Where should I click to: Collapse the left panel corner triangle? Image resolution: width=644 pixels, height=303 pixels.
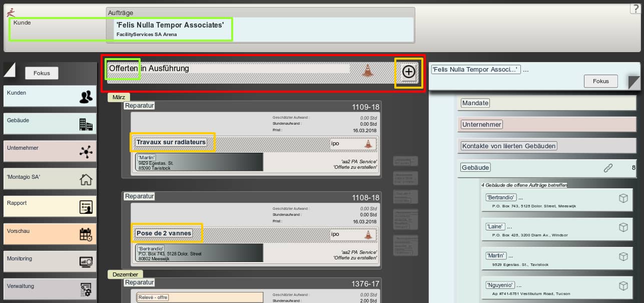click(10, 70)
